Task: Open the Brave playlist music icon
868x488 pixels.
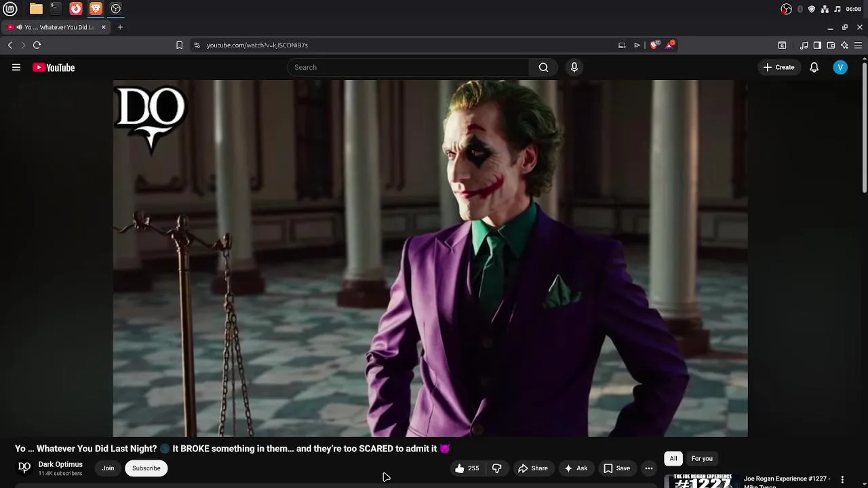Action: (x=804, y=45)
